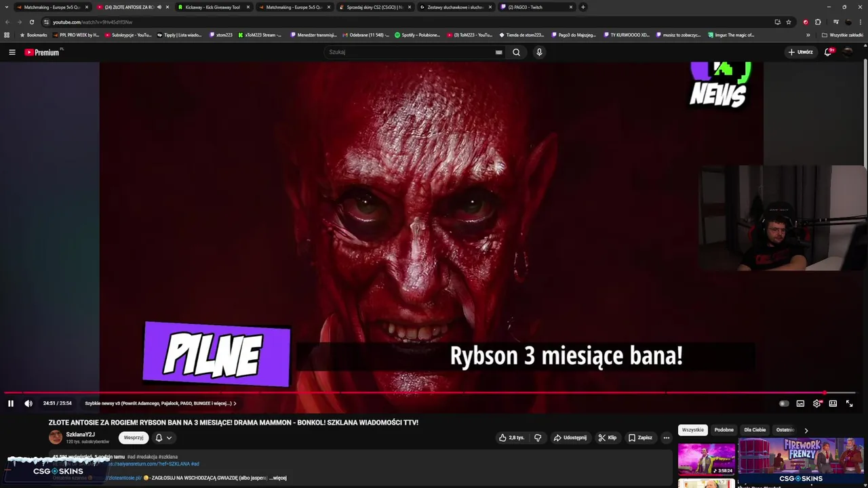Click the Utwórz create button
Screen dimensions: 868x488
(x=800, y=52)
